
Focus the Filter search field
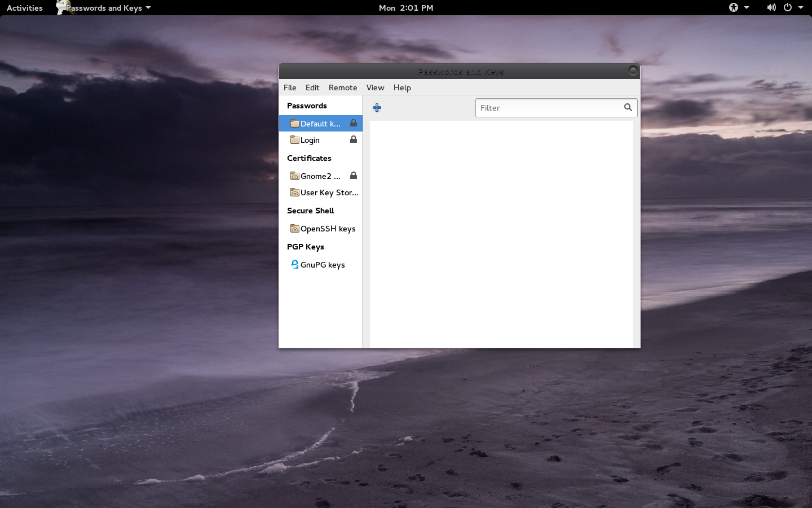pyautogui.click(x=556, y=108)
